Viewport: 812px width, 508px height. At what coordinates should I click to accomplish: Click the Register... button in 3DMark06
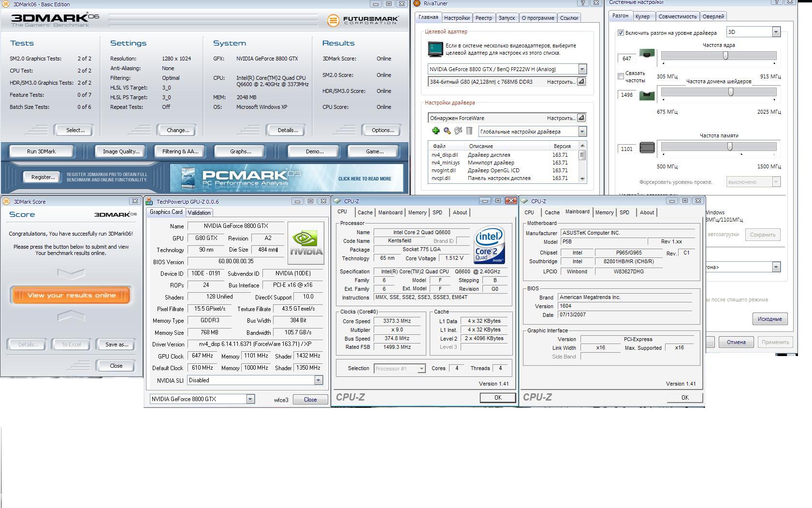coord(43,177)
